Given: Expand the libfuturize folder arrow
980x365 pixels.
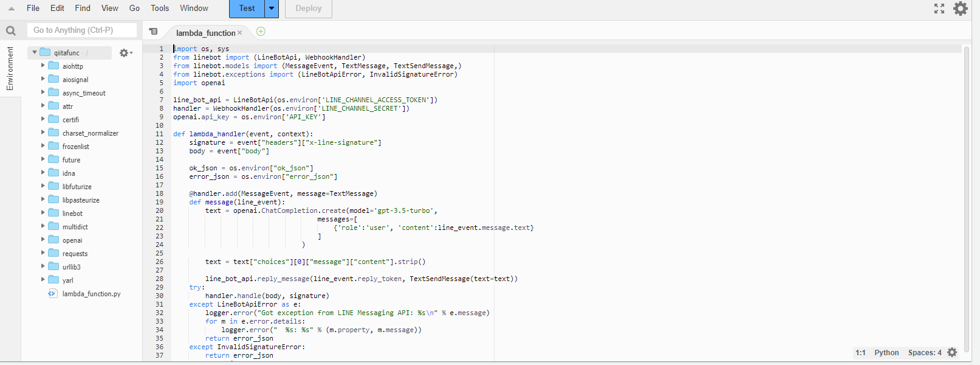Looking at the screenshot, I should pos(43,186).
